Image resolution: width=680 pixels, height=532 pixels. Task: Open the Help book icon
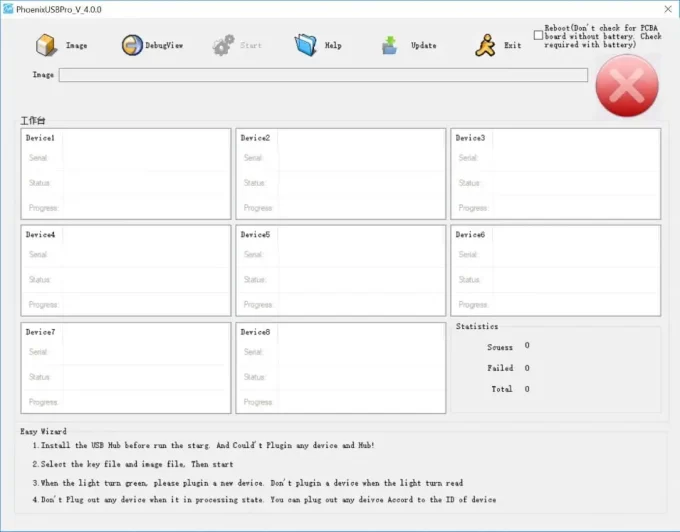(x=305, y=45)
